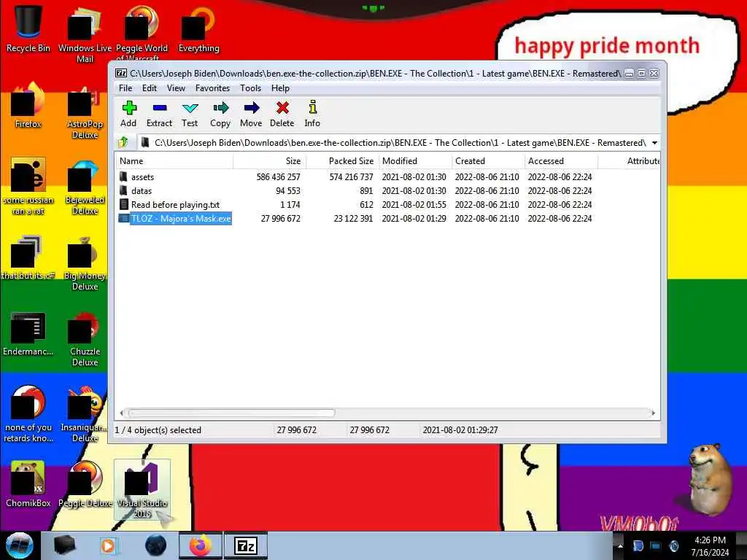747x560 pixels.
Task: Click the Delete toolbar button
Action: coord(282,114)
